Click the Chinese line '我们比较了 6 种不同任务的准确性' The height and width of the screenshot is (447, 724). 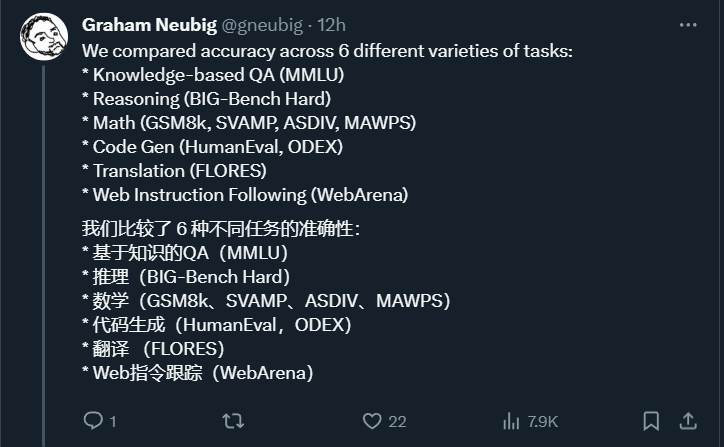pos(220,229)
